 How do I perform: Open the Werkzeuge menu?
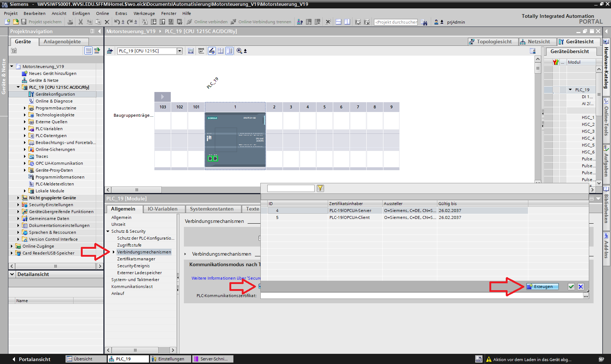144,13
